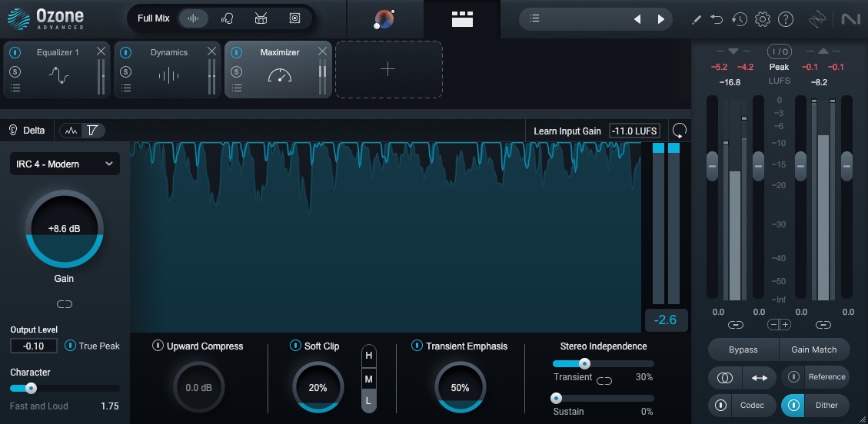Switch to gain reduction trace view
The image size is (868, 424).
93,131
